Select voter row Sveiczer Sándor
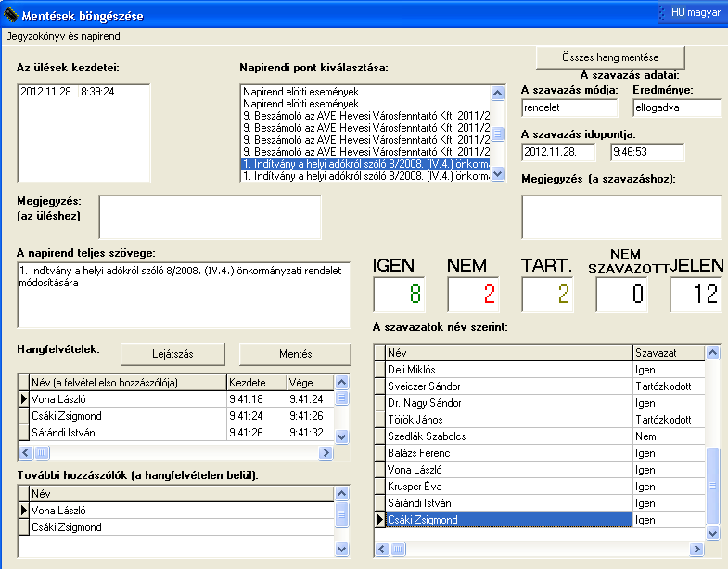This screenshot has height=569, width=728. coord(540,386)
